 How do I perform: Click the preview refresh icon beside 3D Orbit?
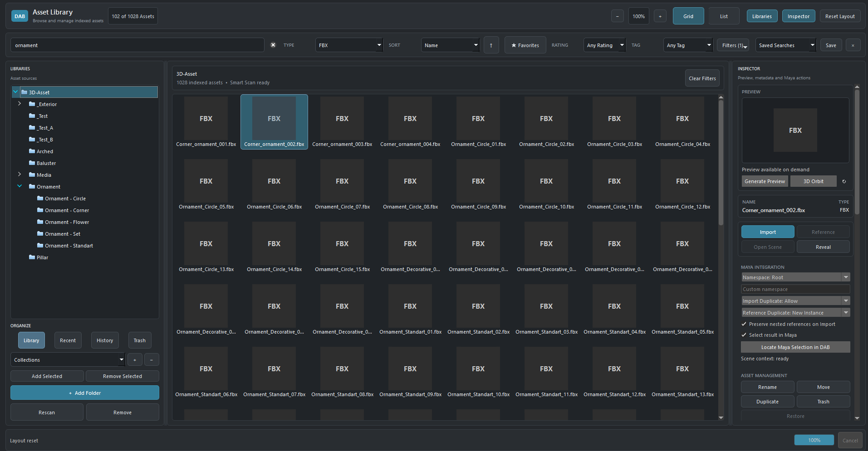(x=844, y=181)
